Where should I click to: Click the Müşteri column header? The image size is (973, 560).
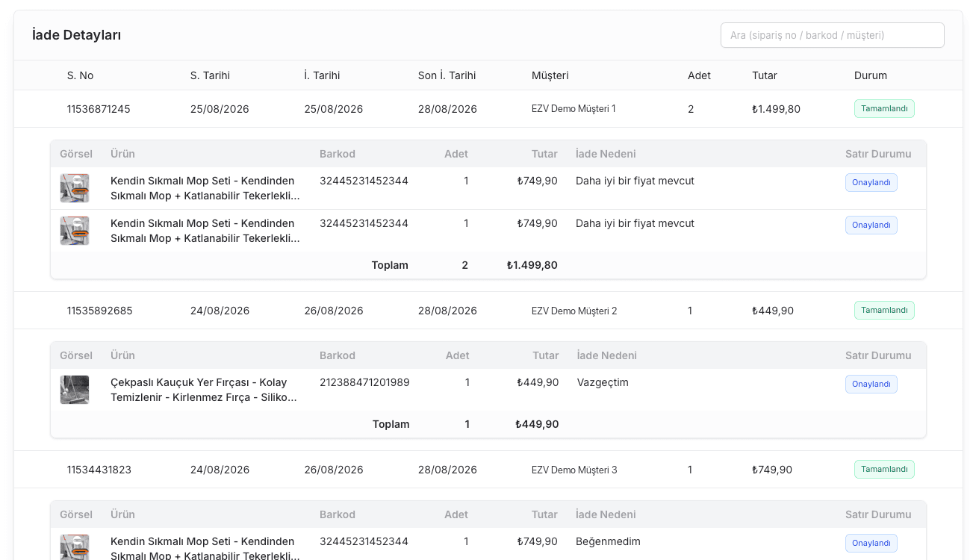pos(550,75)
